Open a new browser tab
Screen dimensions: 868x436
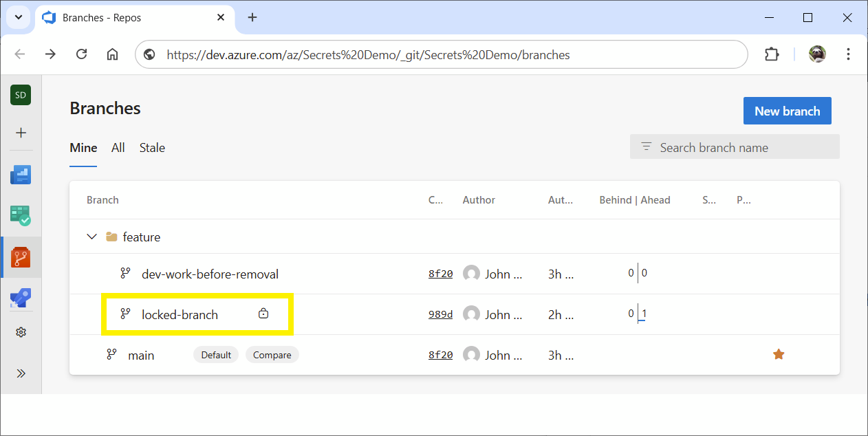pos(252,17)
